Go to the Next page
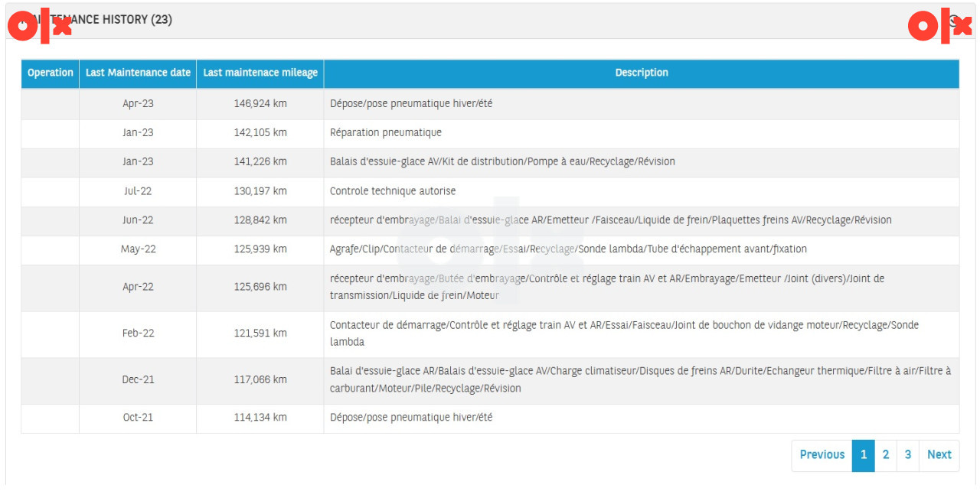The image size is (980, 501). click(939, 454)
